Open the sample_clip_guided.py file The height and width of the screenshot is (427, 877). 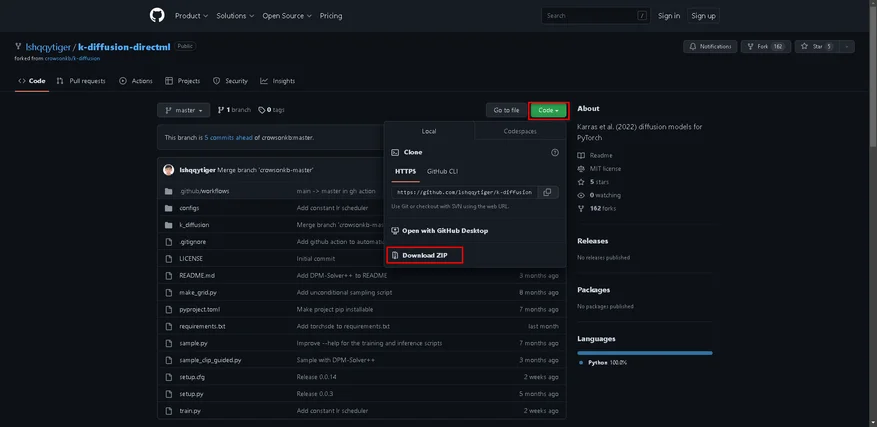(210, 360)
